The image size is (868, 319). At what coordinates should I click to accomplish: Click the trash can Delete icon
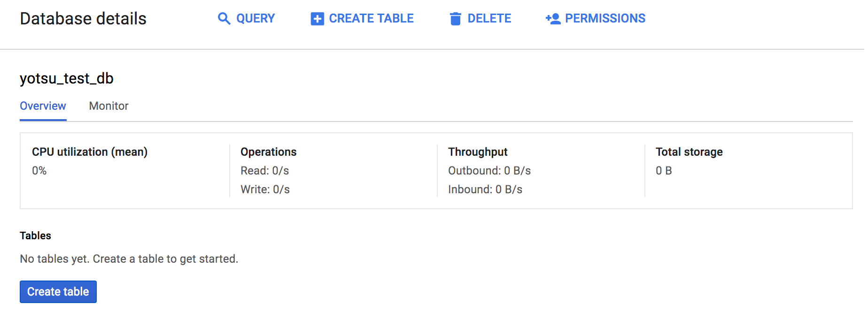[455, 19]
